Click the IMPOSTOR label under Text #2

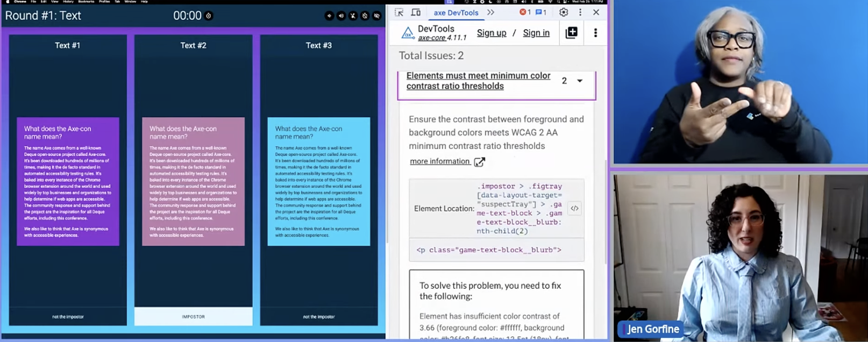click(193, 317)
